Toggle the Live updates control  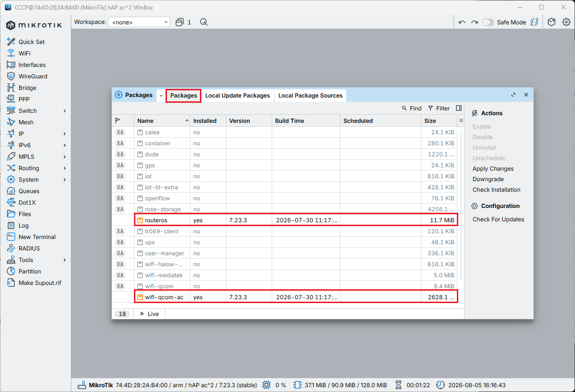pos(149,314)
